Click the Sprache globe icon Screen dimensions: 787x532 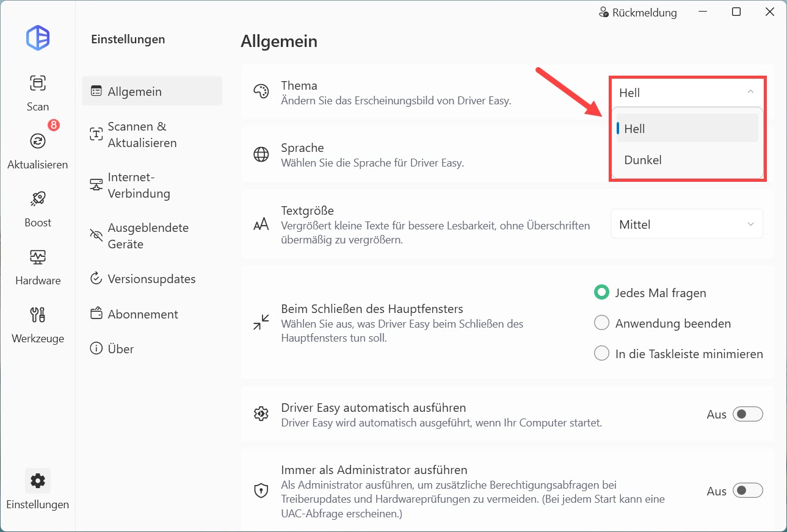pos(261,154)
